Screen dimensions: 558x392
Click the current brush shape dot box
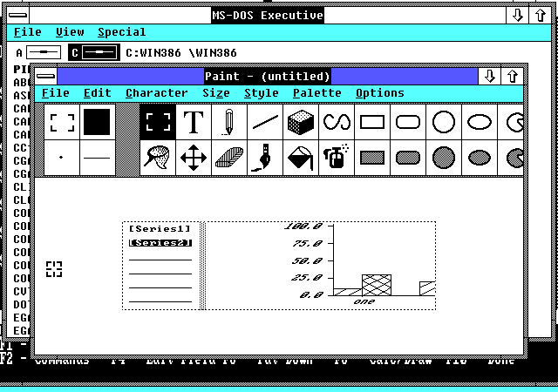click(x=62, y=158)
